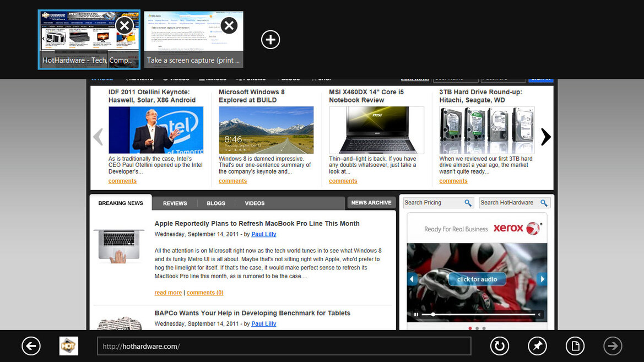
Task: Click the Xerox logo in the ad
Action: [518, 228]
